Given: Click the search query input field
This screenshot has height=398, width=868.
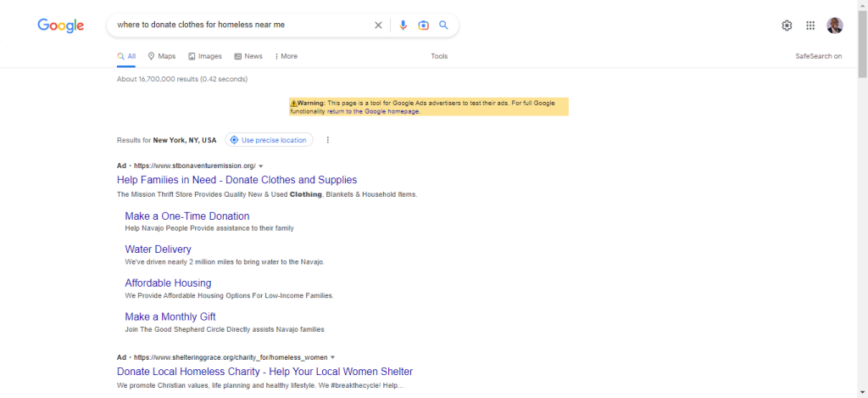Looking at the screenshot, I should [x=242, y=25].
